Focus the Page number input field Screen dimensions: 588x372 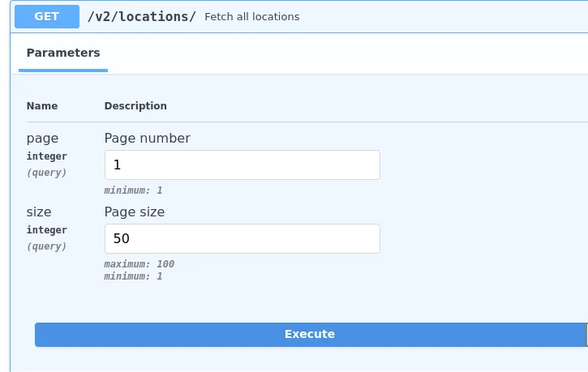[242, 165]
